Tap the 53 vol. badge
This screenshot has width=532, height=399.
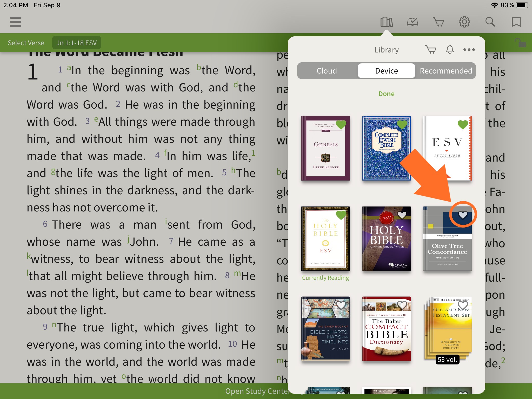447,360
